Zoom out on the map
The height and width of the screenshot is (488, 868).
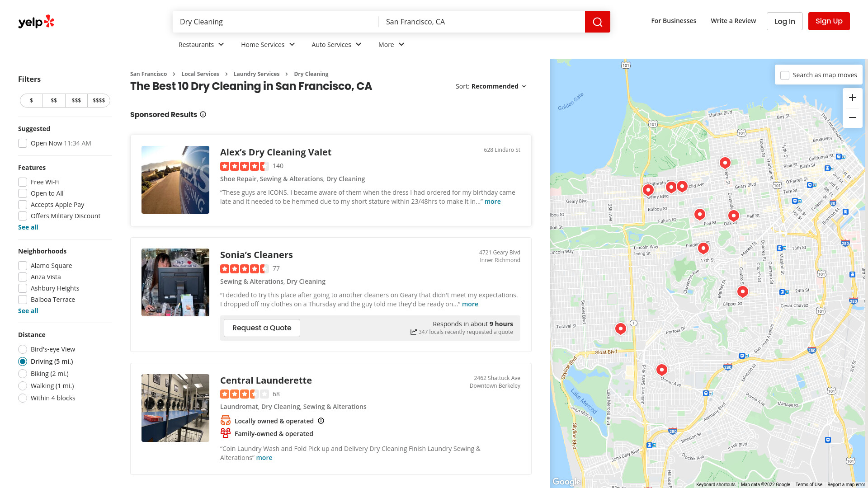852,118
